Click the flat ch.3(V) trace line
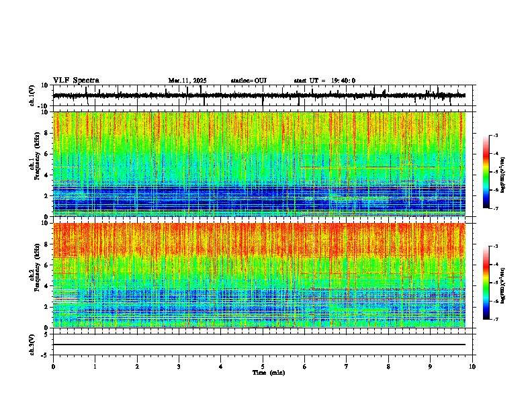532x411 pixels. point(259,345)
